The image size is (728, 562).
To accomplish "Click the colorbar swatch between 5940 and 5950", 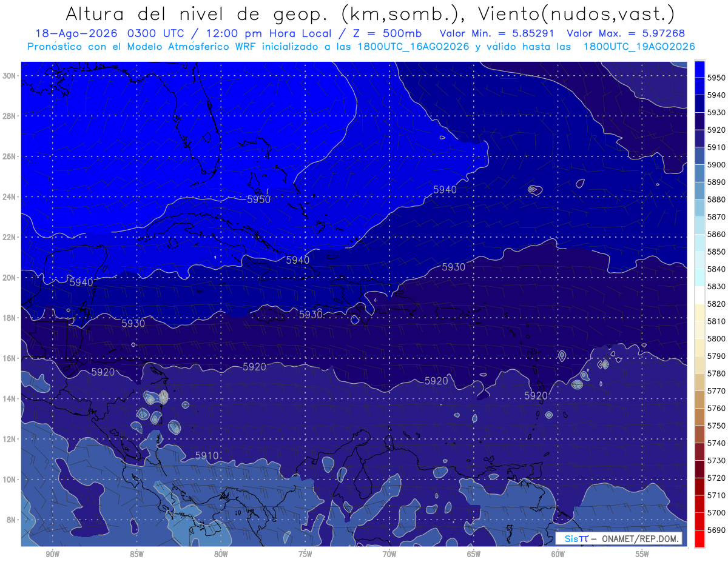I will (x=699, y=87).
